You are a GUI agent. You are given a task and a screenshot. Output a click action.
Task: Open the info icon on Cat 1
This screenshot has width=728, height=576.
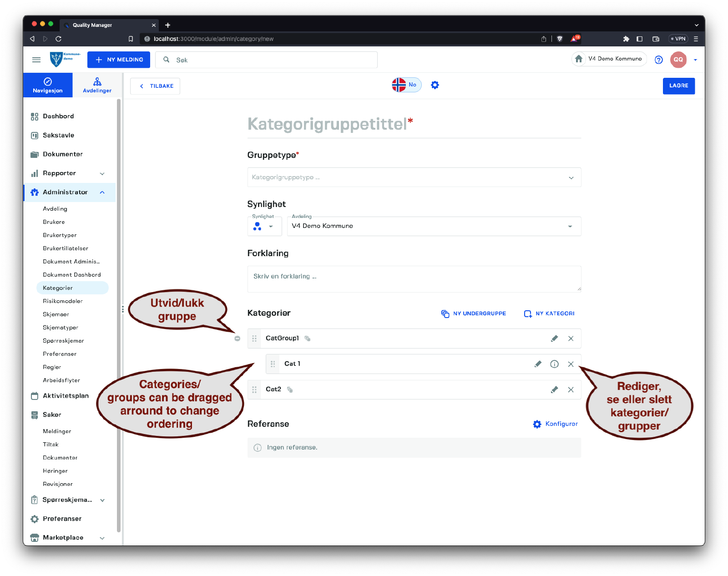click(x=554, y=364)
